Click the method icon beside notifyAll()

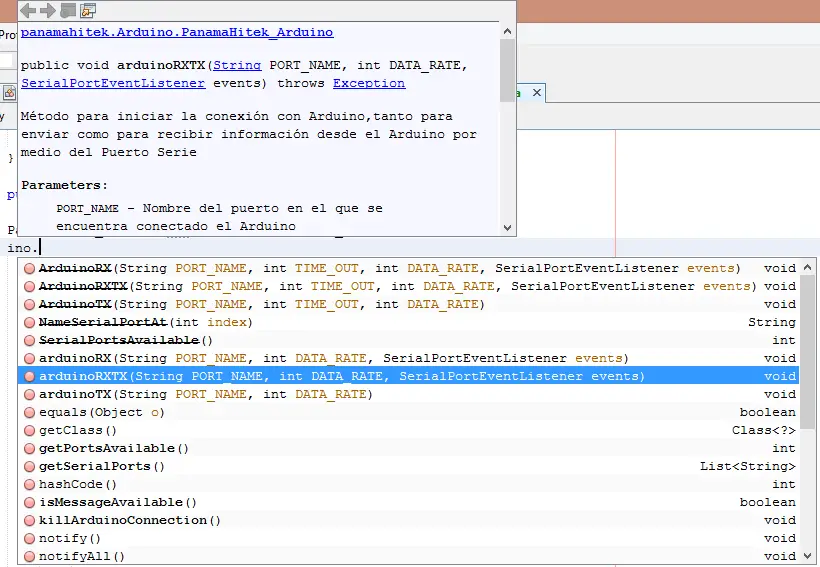[29, 556]
